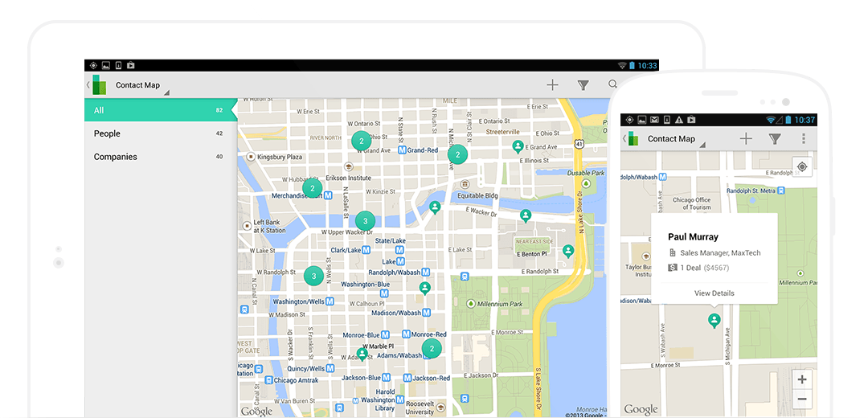Image resolution: width=868 pixels, height=418 pixels.
Task: Click the Madison/Wabash metro icon
Action: (x=426, y=313)
